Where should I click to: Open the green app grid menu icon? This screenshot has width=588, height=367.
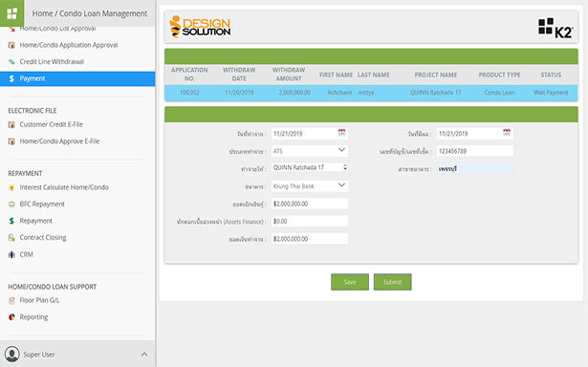pyautogui.click(x=12, y=13)
